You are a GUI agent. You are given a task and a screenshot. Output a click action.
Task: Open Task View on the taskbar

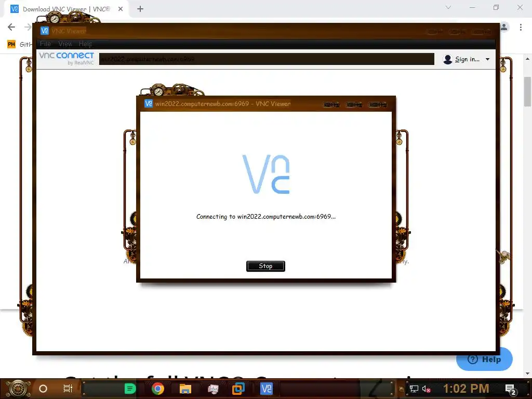(x=68, y=389)
